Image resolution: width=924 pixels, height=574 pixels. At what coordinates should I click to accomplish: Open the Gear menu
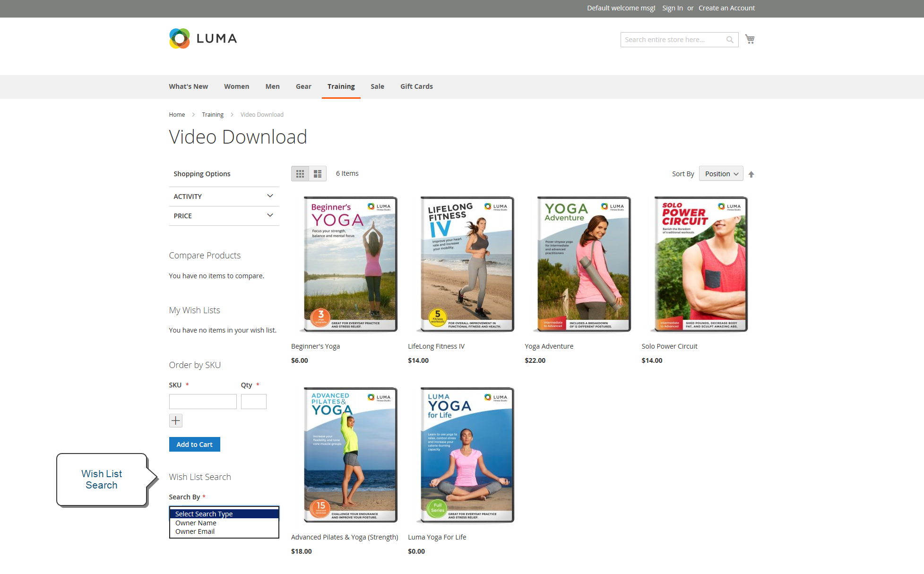(x=303, y=86)
